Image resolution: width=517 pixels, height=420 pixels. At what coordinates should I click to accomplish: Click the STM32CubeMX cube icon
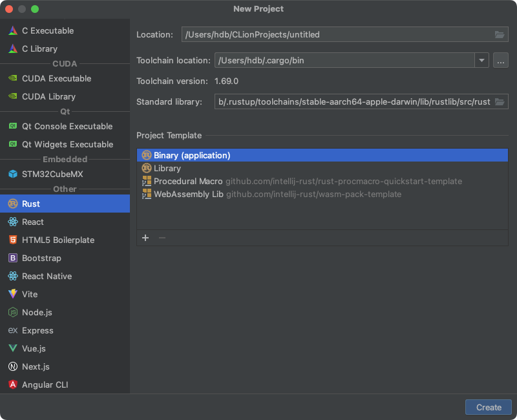(x=13, y=174)
